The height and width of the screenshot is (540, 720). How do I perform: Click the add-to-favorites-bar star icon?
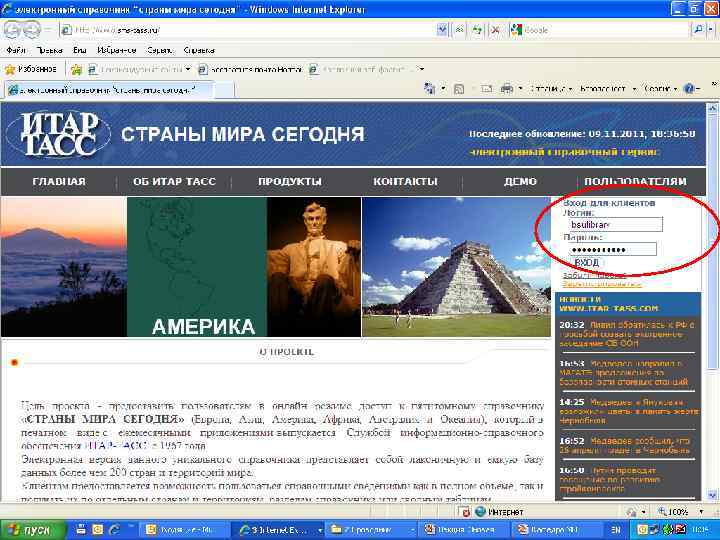pyautogui.click(x=76, y=69)
